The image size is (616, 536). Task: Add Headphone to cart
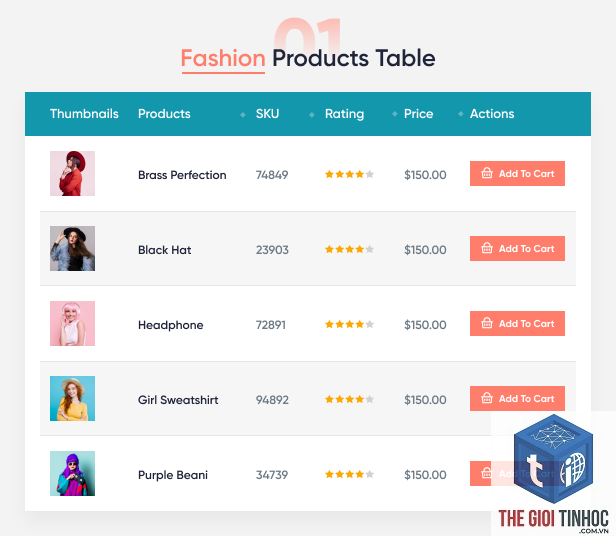point(517,323)
